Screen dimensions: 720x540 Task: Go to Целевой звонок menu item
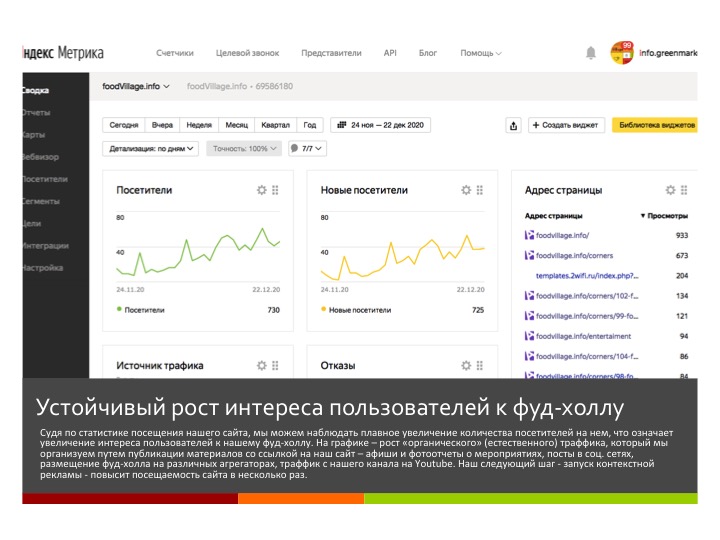click(x=248, y=53)
